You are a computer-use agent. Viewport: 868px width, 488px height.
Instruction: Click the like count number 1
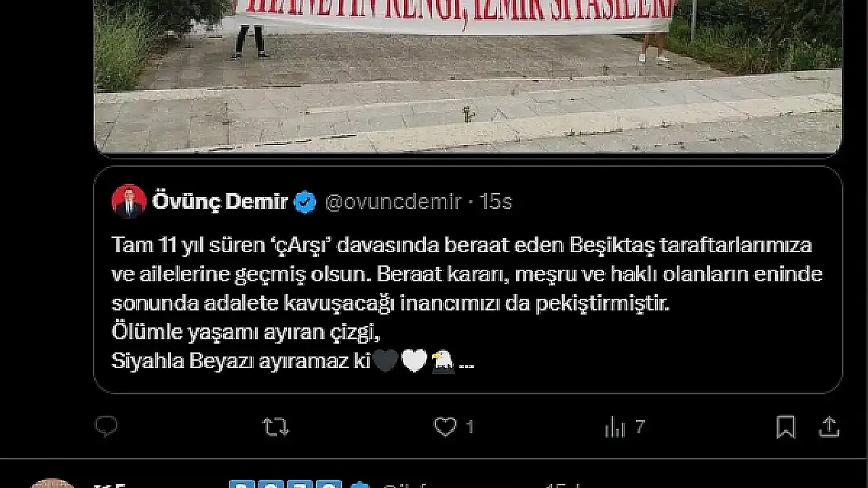[469, 427]
